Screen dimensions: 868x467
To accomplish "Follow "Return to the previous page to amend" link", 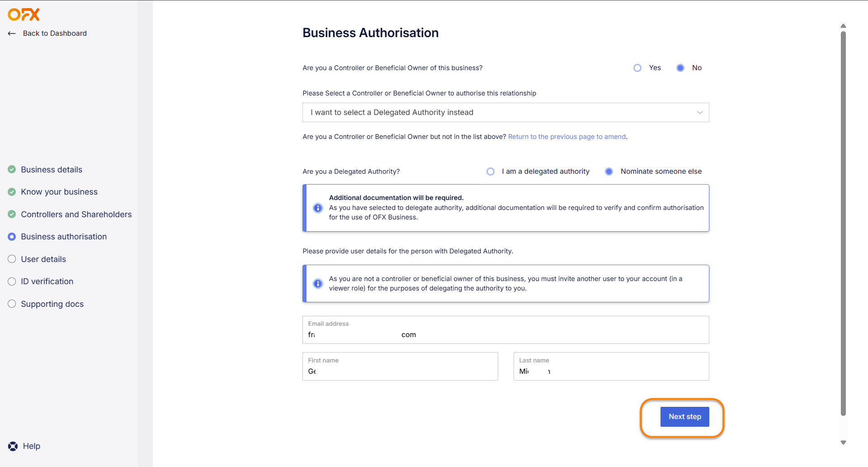I will click(x=567, y=137).
